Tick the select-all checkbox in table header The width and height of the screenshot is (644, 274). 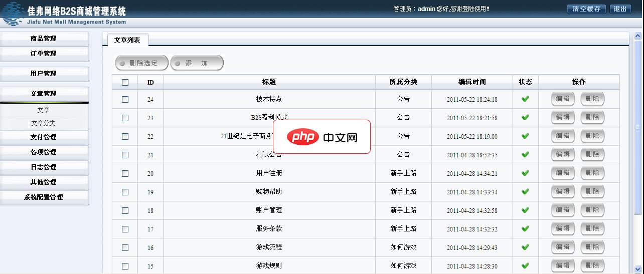click(125, 82)
